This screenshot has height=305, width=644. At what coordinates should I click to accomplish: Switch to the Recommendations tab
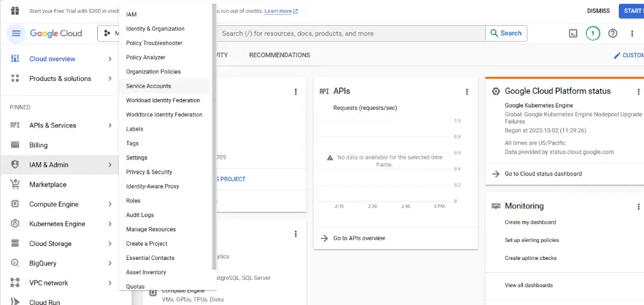[x=279, y=55]
